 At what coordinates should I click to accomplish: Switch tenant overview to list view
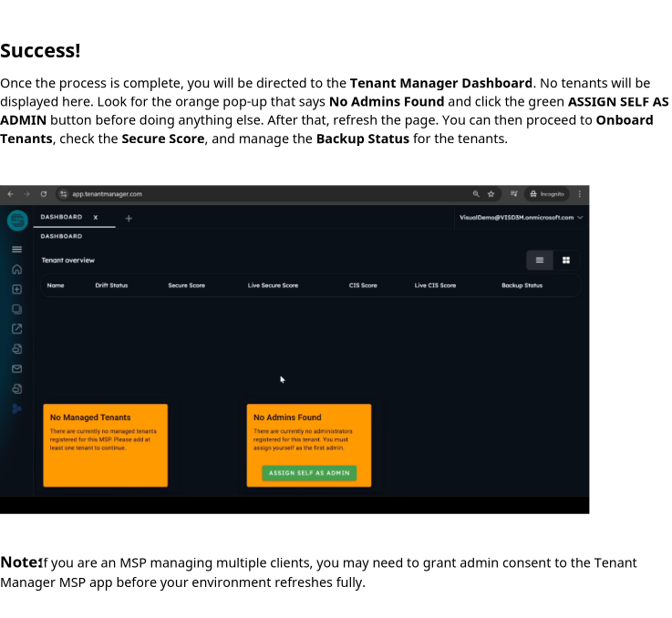click(540, 261)
